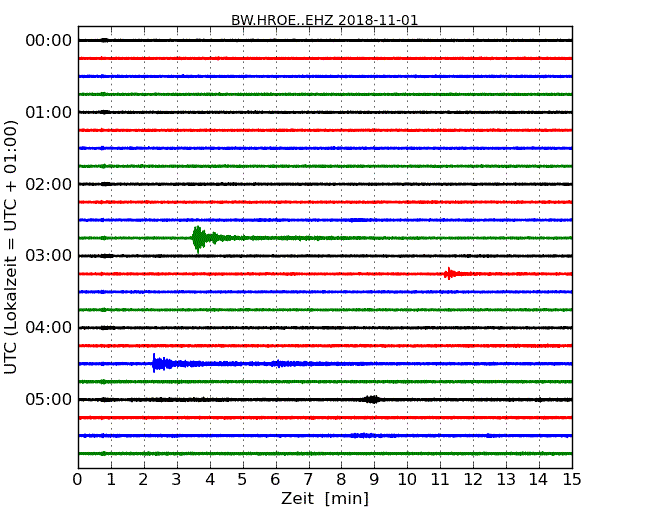Viewport: 650px width, 520px height.
Task: Select the 02:00 time label
Action: pos(49,184)
